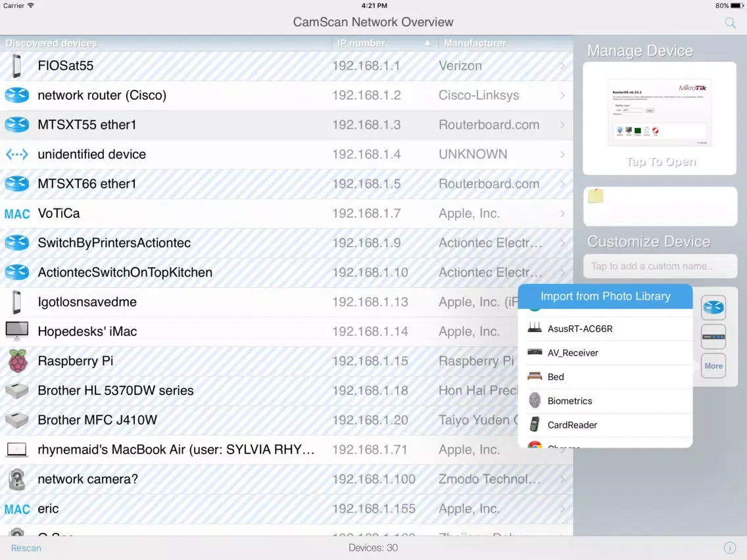Click the Brother MFC J410W printer icon

[x=16, y=420]
